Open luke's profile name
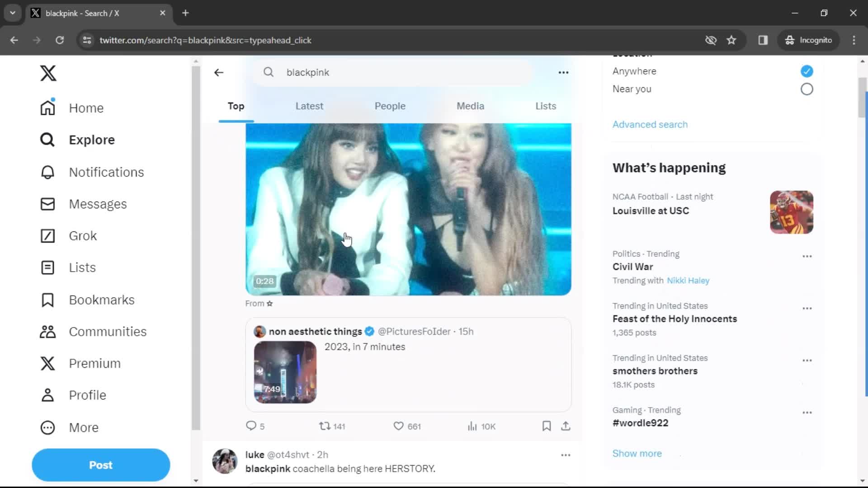The width and height of the screenshot is (868, 488). (255, 455)
